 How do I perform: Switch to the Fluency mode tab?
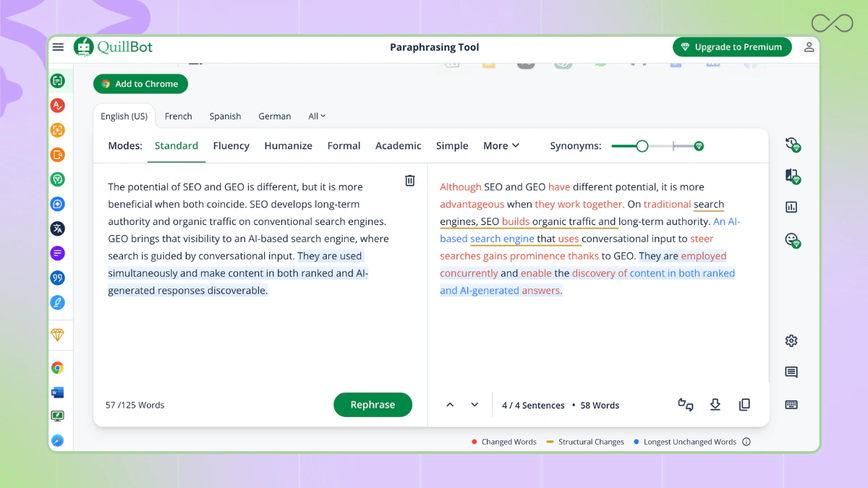pyautogui.click(x=231, y=146)
